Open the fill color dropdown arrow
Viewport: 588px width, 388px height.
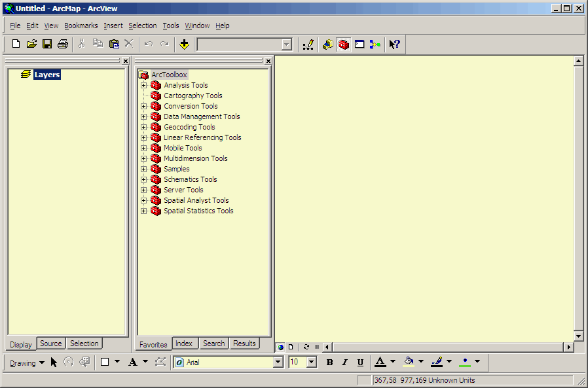click(x=421, y=362)
